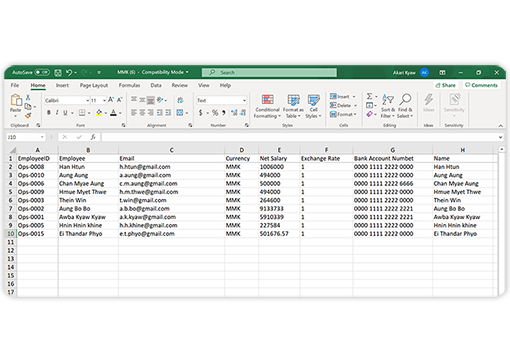Click the Share button

(445, 85)
